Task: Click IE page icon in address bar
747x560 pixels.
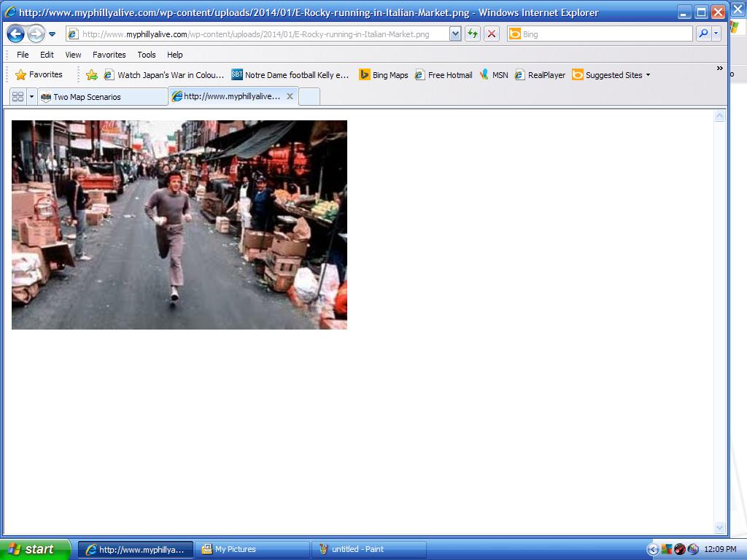Action: (73, 34)
